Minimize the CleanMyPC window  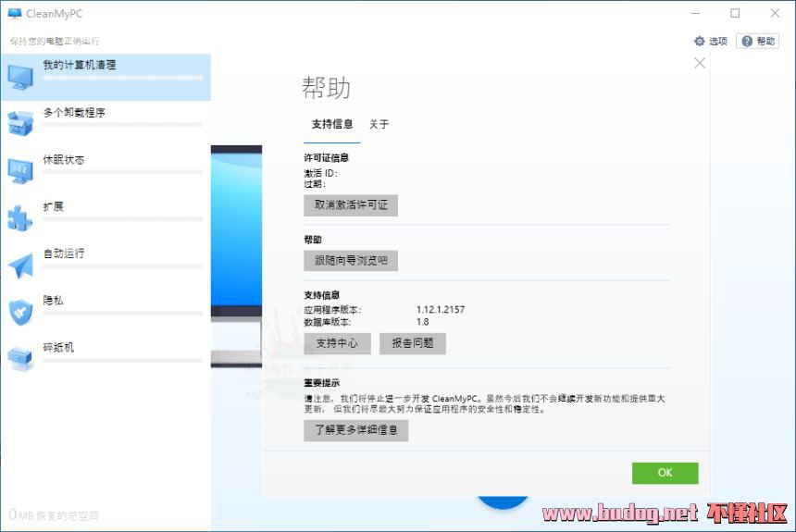(696, 13)
